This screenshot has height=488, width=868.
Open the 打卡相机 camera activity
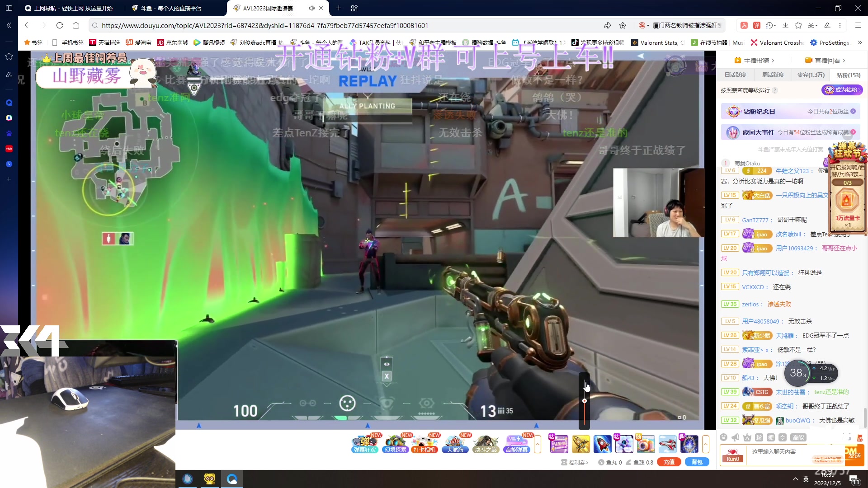point(424,444)
